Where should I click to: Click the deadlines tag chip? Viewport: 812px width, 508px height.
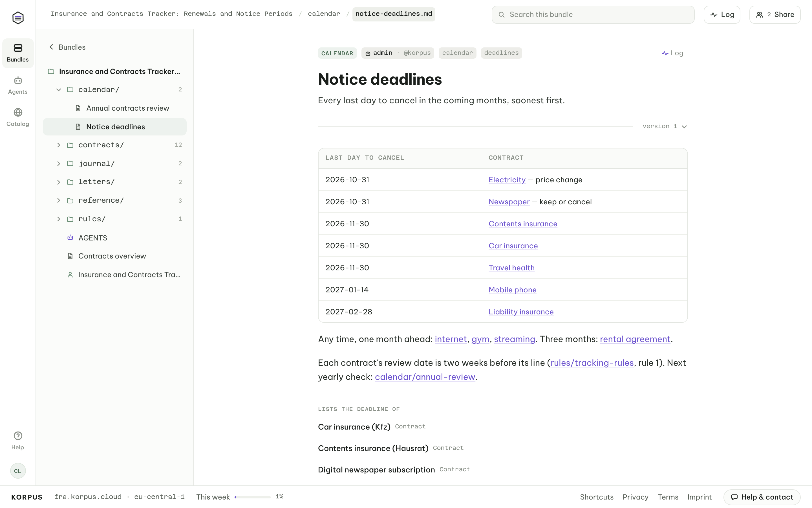(x=501, y=53)
